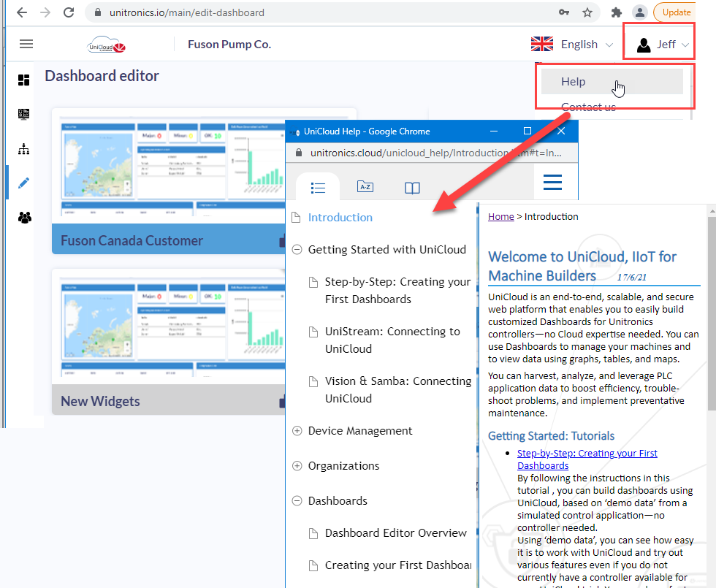
Task: Click the Dashboard editor page title
Action: 102,76
